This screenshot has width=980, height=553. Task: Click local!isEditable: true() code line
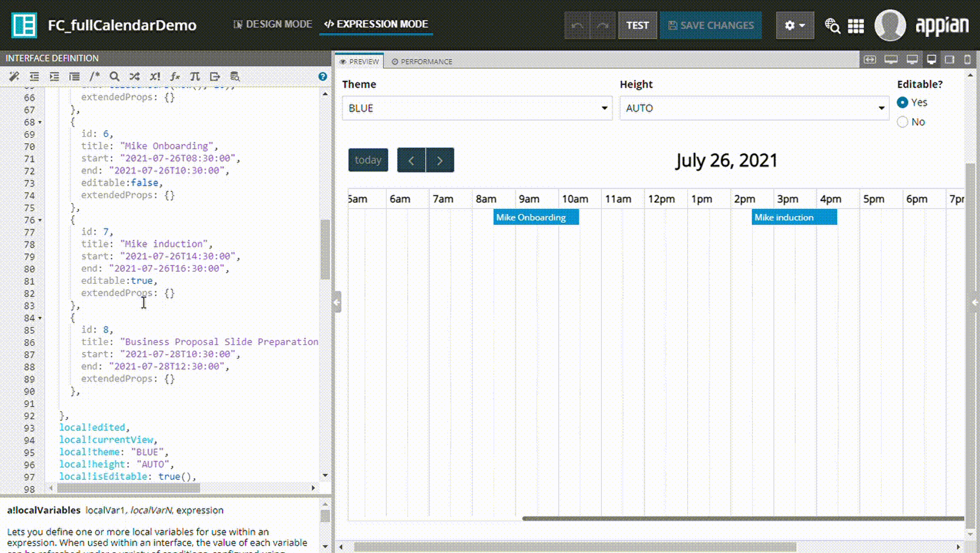coord(127,476)
